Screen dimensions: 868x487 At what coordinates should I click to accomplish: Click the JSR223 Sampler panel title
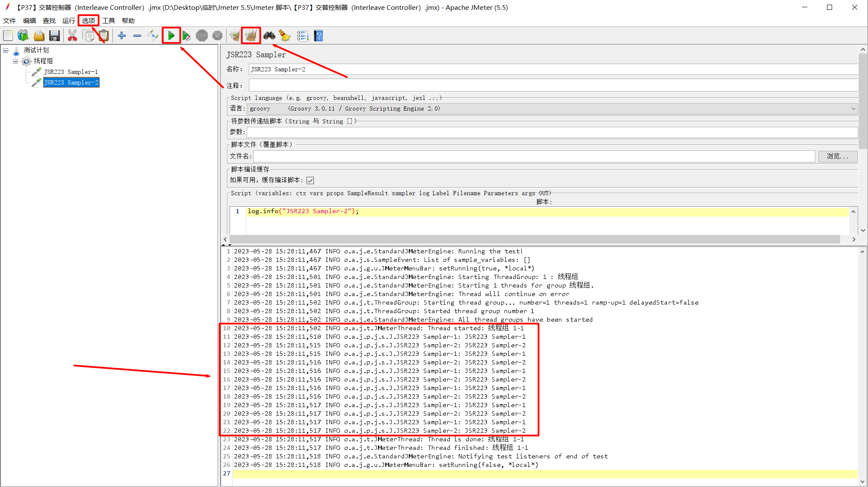[256, 55]
